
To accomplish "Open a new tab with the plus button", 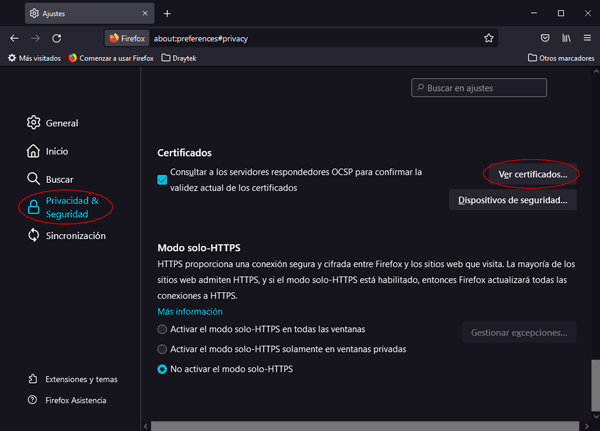I will click(167, 14).
